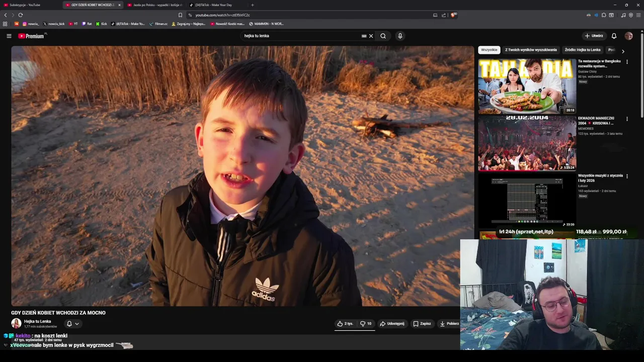Close the GDY DZIEŃ KOBIET tab
The width and height of the screenshot is (644, 362).
119,5
